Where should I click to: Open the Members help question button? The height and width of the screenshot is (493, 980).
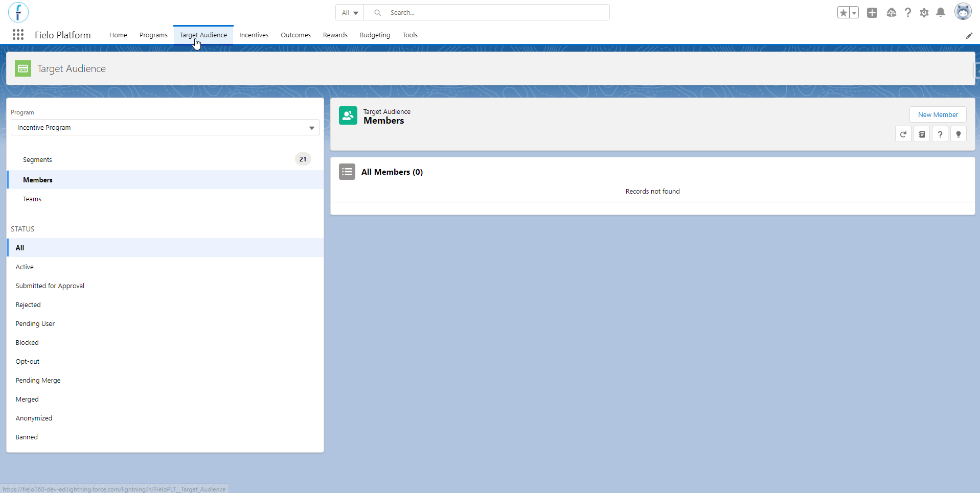(940, 134)
